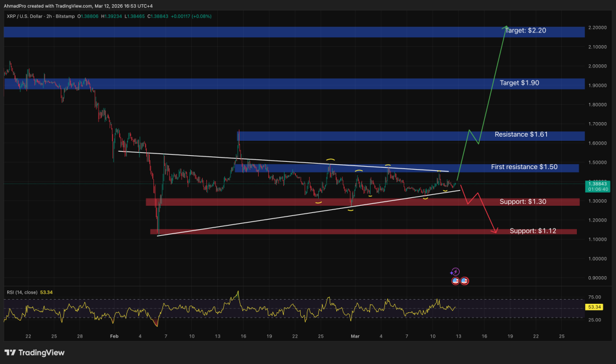Click the Resistance $1.61 label
Viewport: 616px width, 364px height.
coord(520,135)
